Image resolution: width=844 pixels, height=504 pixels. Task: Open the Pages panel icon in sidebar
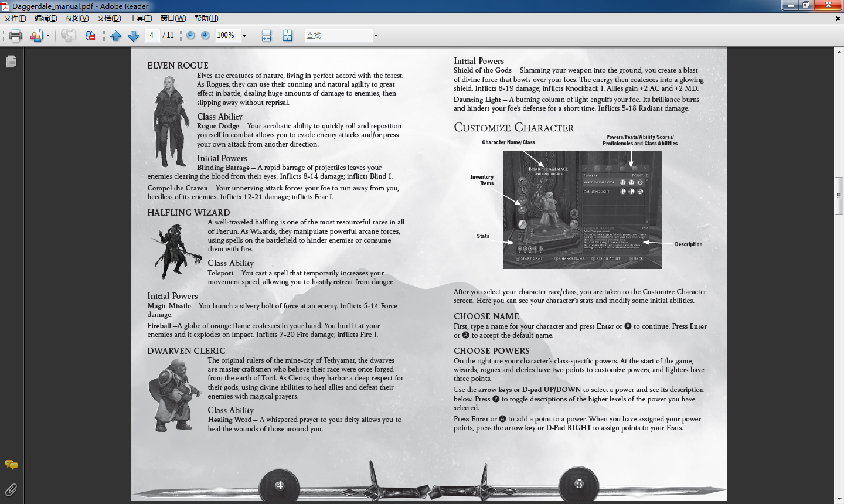[11, 61]
